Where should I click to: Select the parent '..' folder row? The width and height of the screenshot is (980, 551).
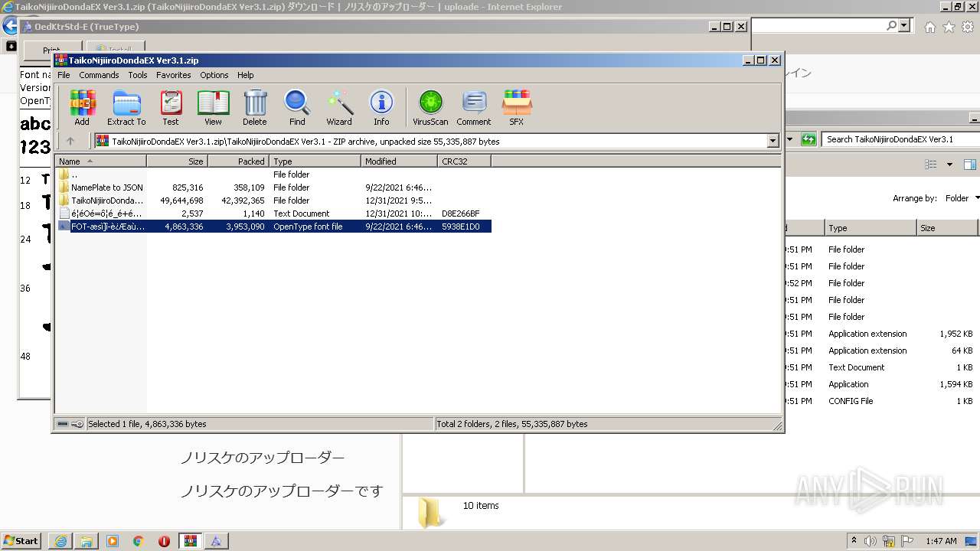click(x=273, y=174)
